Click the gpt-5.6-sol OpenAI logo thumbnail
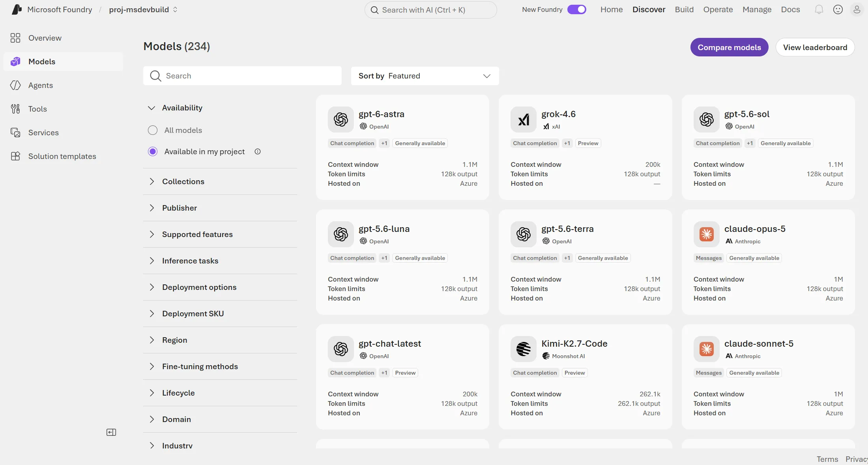The image size is (868, 465). [707, 119]
